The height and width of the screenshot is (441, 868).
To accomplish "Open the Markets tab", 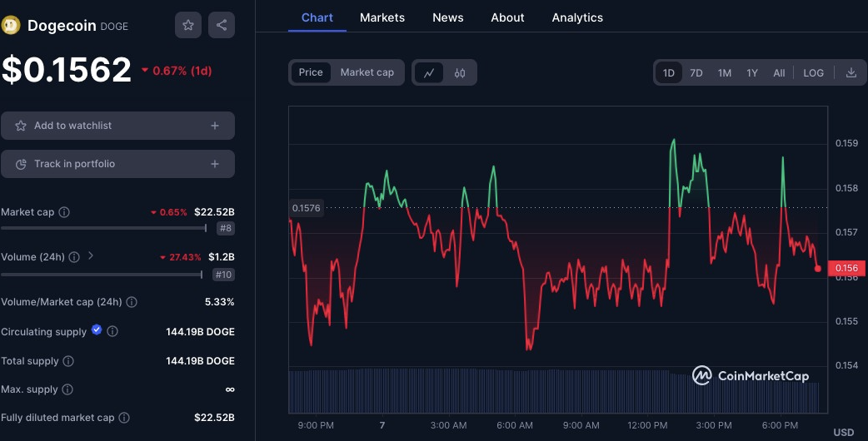I will (x=382, y=17).
